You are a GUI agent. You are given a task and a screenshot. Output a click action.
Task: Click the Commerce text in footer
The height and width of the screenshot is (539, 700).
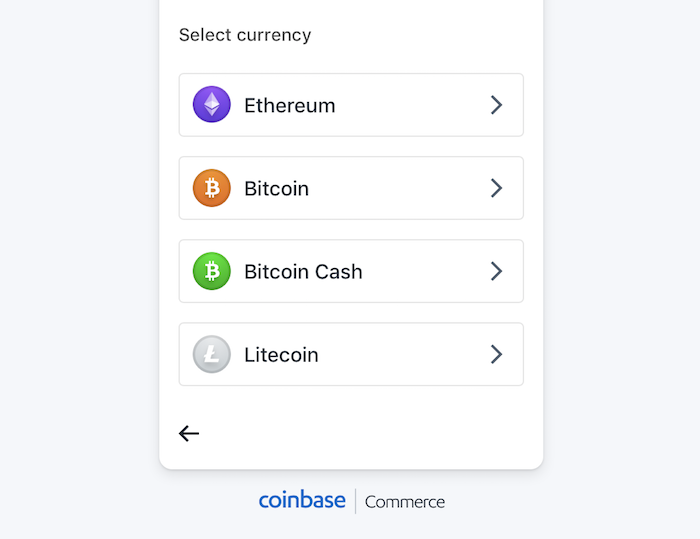405,502
